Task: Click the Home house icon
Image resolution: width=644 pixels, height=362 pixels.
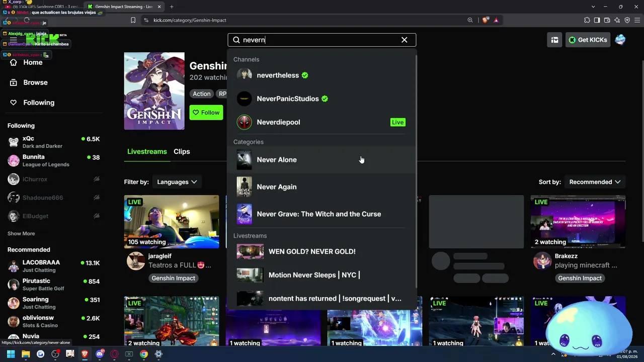Action: point(14,62)
